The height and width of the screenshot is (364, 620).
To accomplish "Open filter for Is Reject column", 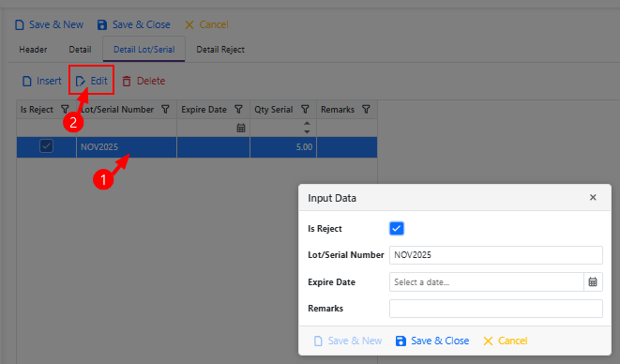I will pyautogui.click(x=65, y=109).
